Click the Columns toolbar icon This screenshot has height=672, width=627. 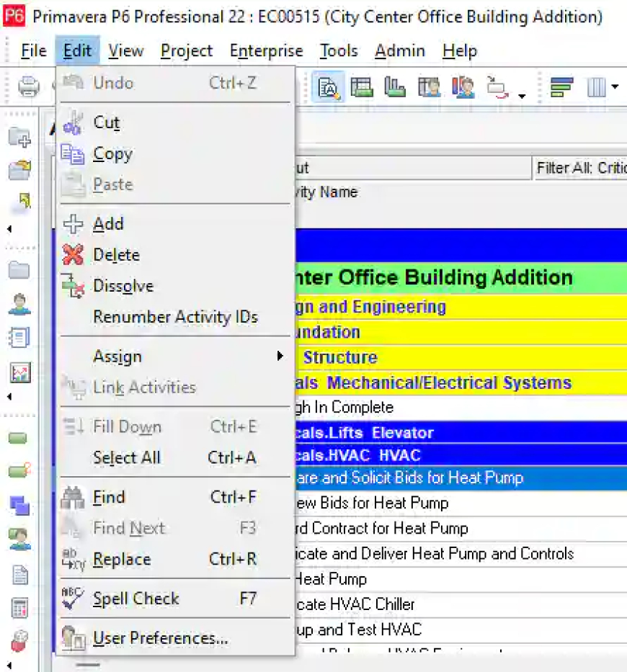[x=596, y=87]
